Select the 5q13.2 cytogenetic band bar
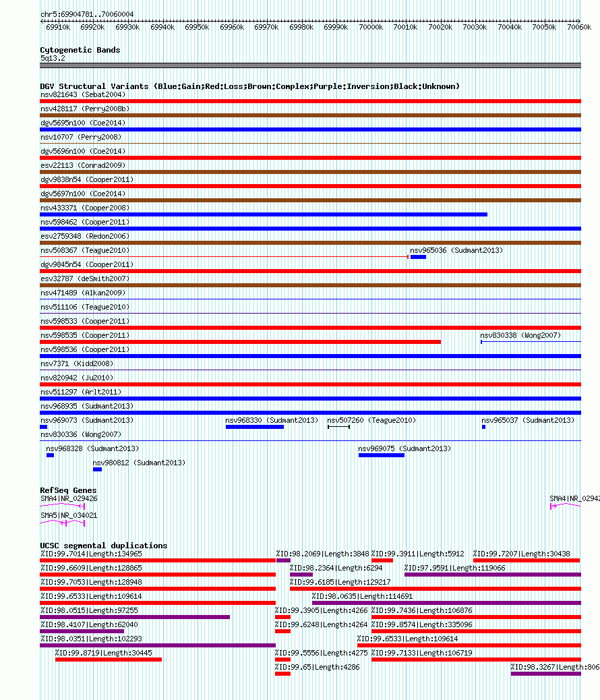Viewport: 600px width, 700px height. [x=310, y=65]
